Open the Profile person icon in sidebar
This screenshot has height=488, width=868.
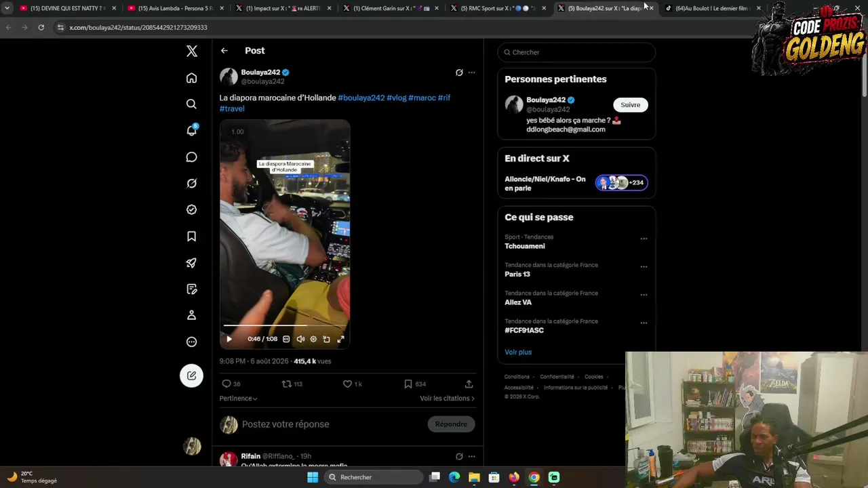pos(192,315)
